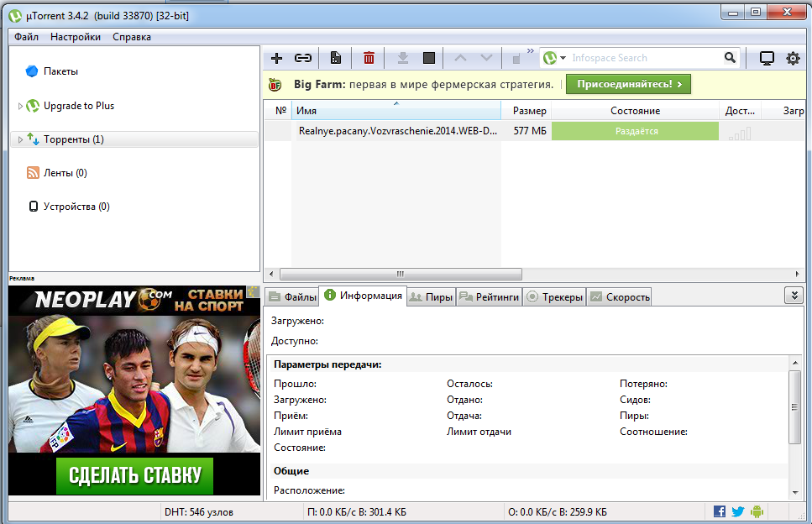812x524 pixels.
Task: Click info panel scrollbar up arrow
Action: pyautogui.click(x=795, y=363)
